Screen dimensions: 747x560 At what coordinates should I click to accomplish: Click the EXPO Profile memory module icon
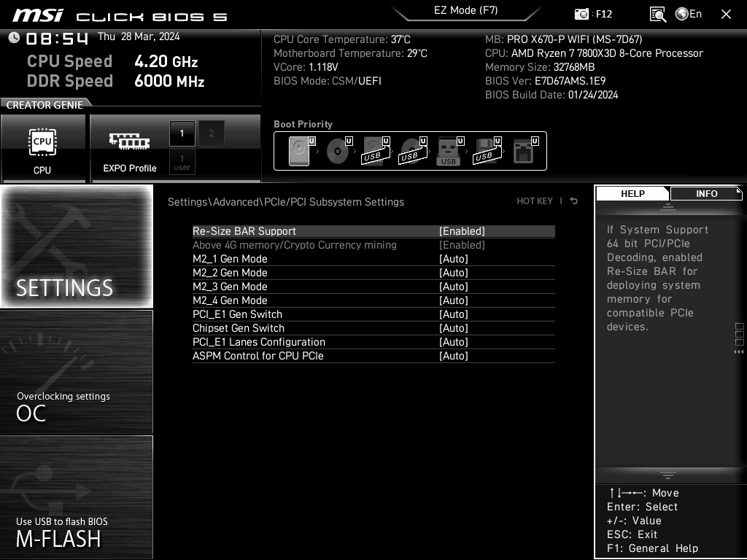pyautogui.click(x=130, y=141)
